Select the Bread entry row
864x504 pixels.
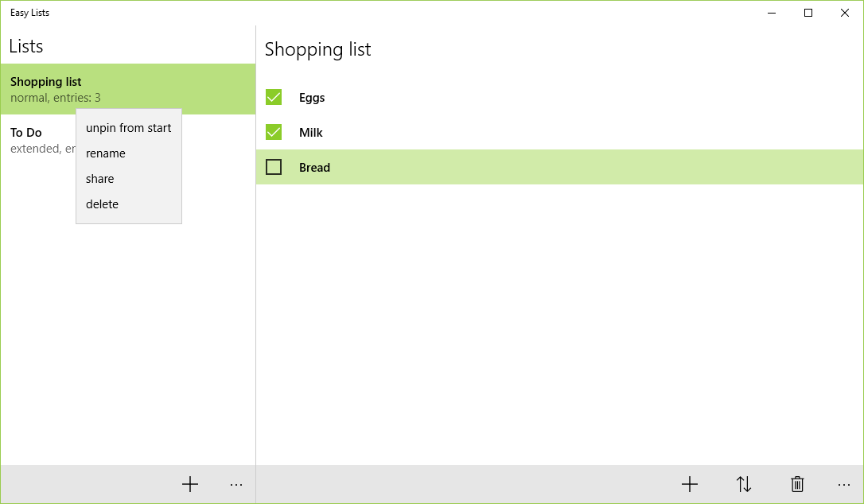pyautogui.click(x=557, y=167)
